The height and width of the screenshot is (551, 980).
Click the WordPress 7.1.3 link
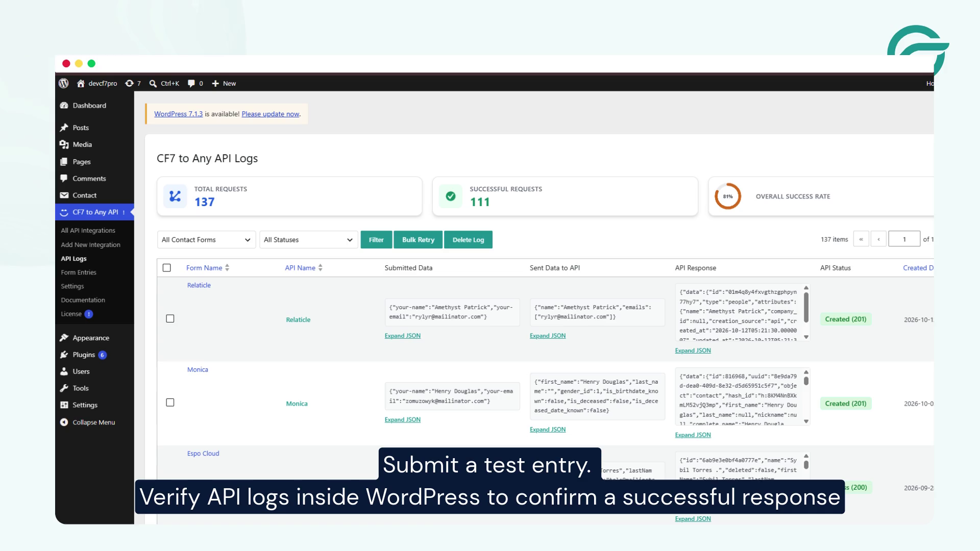pyautogui.click(x=178, y=114)
